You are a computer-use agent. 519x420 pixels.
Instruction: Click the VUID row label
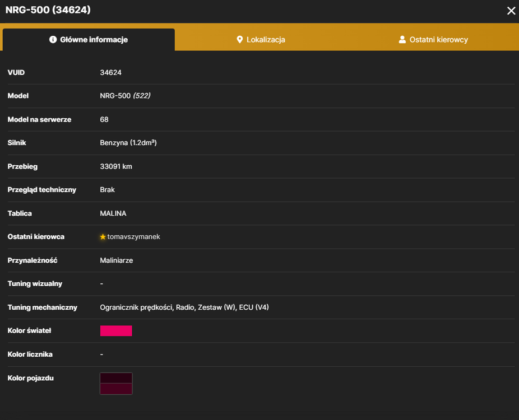(x=16, y=72)
